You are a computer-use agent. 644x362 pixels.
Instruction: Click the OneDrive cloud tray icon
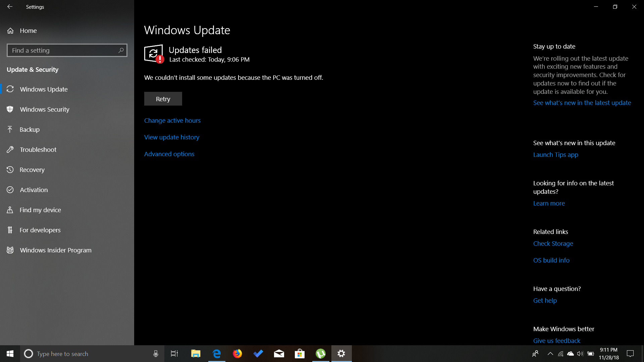pos(571,354)
